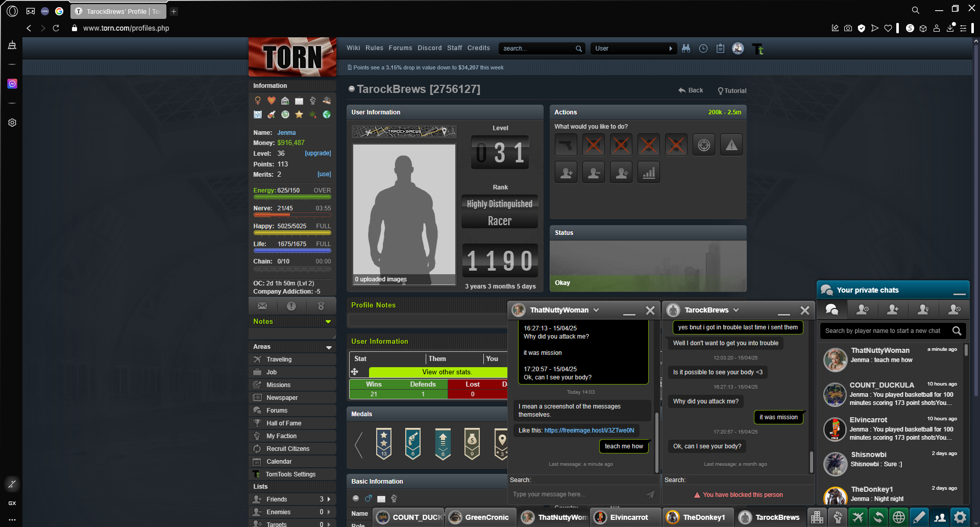
Task: Open the User search type dropdown
Action: 633,49
